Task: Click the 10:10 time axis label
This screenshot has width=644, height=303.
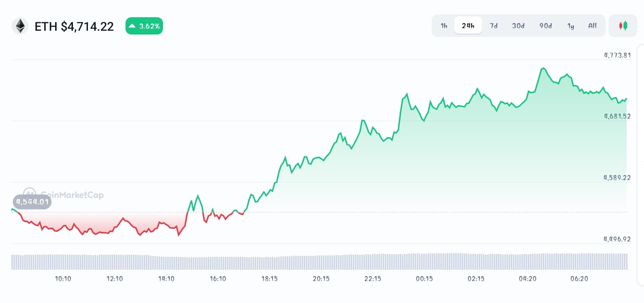Action: tap(63, 279)
